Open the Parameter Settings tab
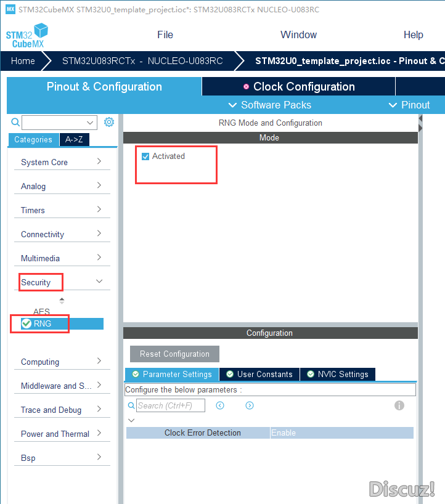445x504 pixels. [172, 374]
